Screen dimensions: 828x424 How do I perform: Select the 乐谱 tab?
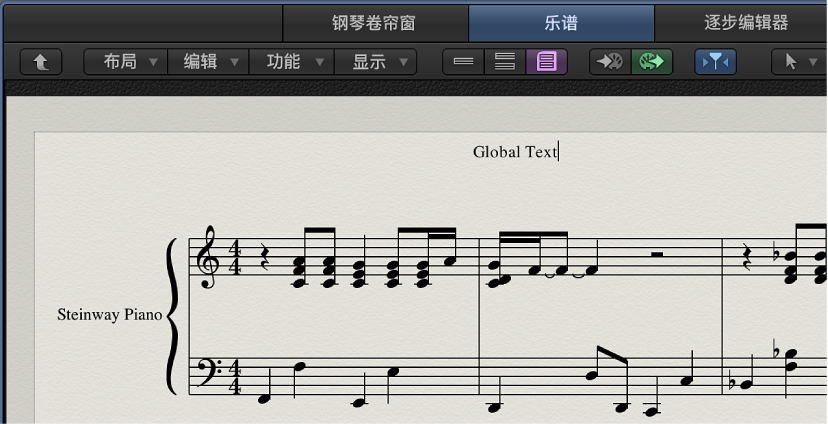(x=561, y=23)
